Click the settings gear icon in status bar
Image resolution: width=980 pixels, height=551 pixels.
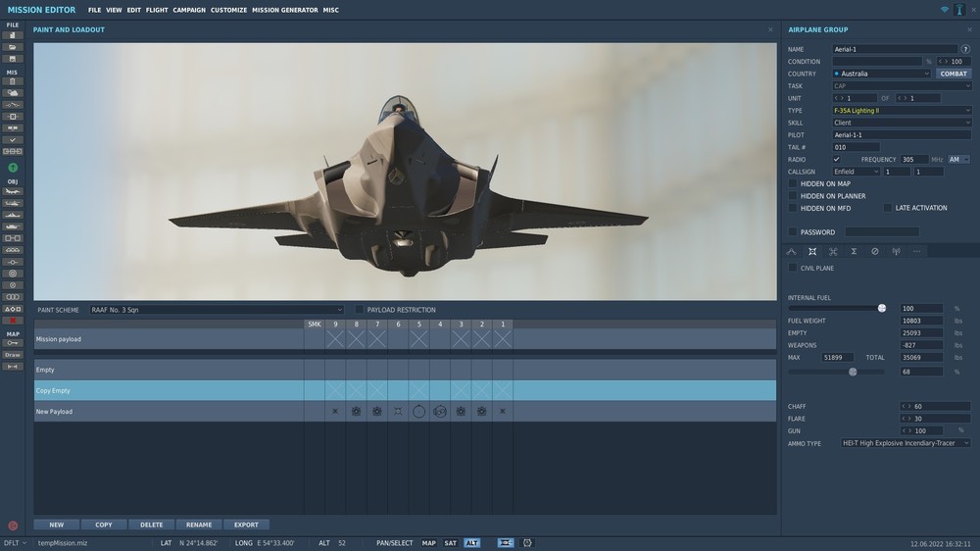pos(527,543)
